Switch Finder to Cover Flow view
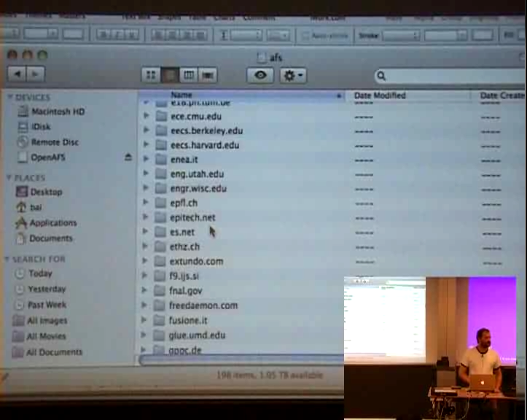The width and height of the screenshot is (527, 420). pos(207,75)
